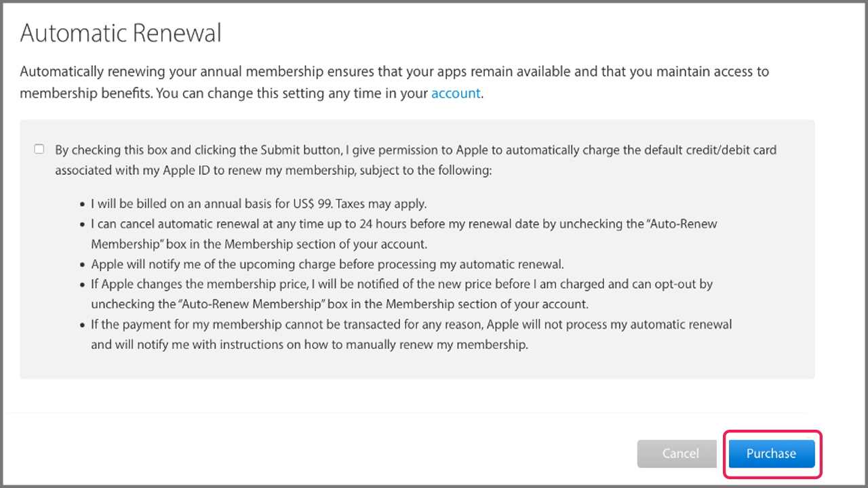This screenshot has width=868, height=488.
Task: Click the bullet about Apple notifying of upcoming charge
Action: tap(327, 264)
